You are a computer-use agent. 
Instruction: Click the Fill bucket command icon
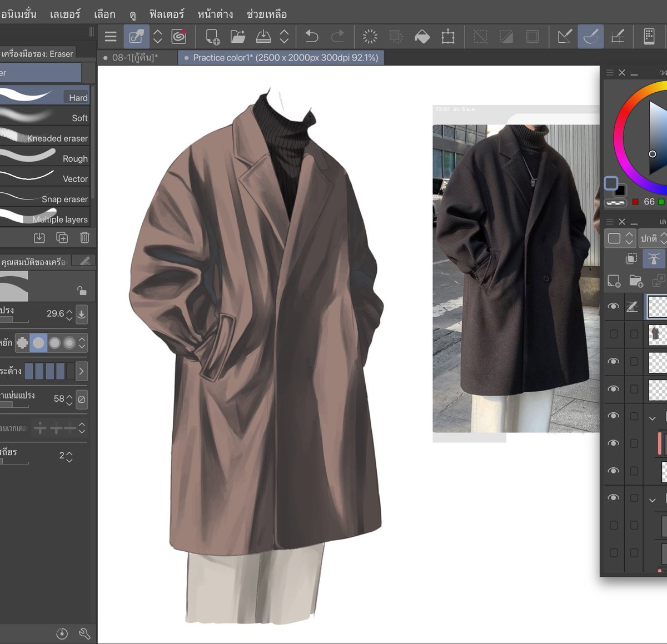pyautogui.click(x=422, y=37)
